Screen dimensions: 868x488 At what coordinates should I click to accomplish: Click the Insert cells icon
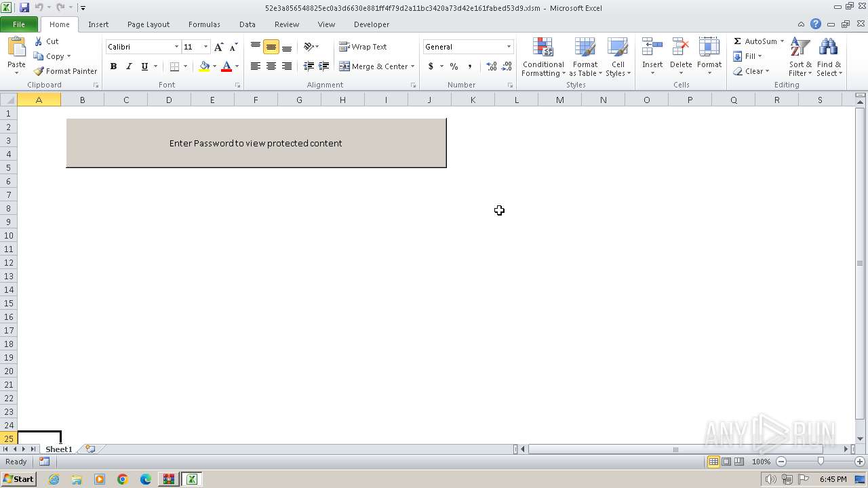652,48
